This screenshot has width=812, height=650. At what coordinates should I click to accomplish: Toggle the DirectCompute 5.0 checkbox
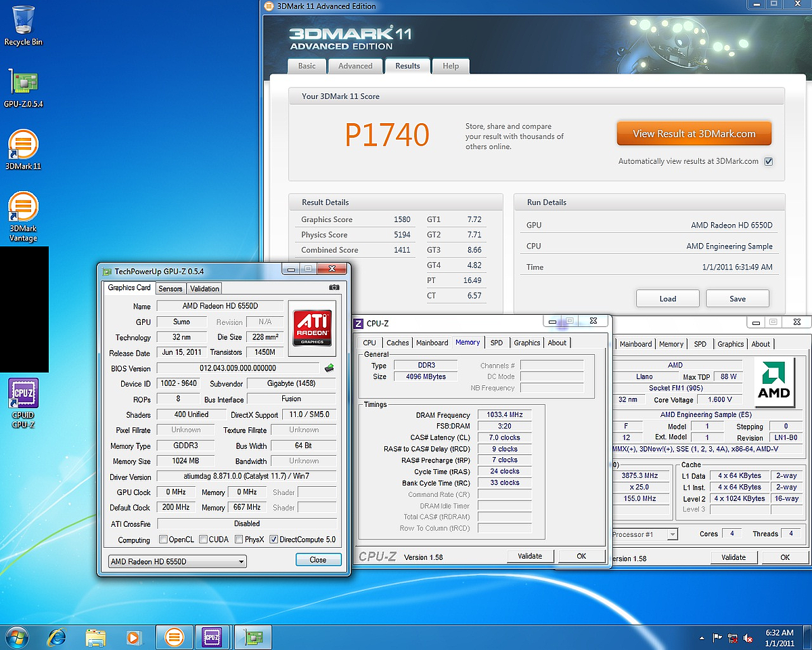pos(273,540)
